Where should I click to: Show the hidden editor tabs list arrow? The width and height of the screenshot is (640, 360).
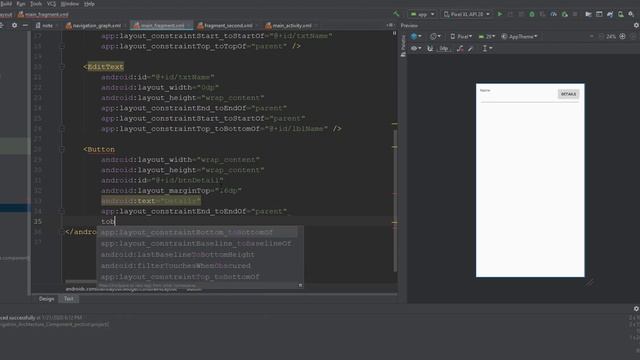click(x=389, y=25)
